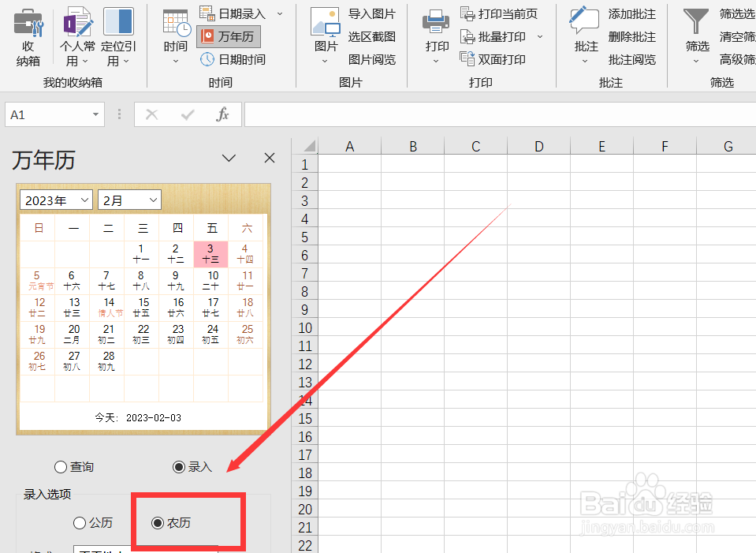Screen dimensions: 756x553
Task: Click 打印当前页 icon
Action: tap(467, 13)
